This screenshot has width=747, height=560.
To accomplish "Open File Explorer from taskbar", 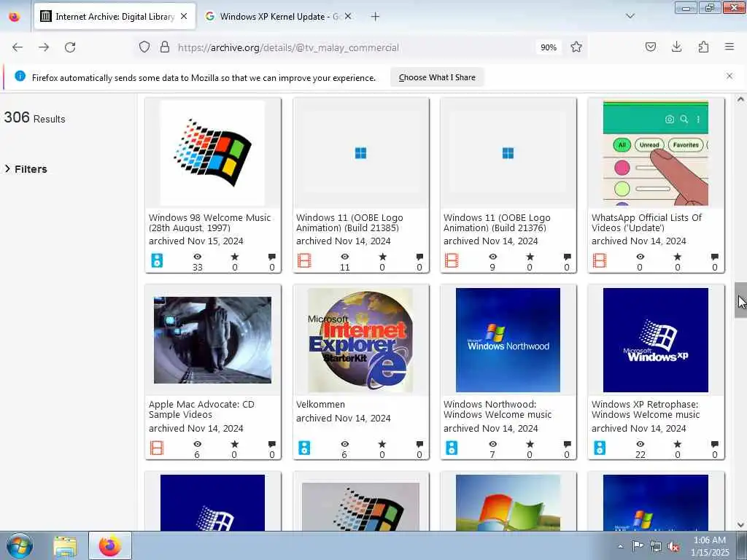I will point(65,546).
